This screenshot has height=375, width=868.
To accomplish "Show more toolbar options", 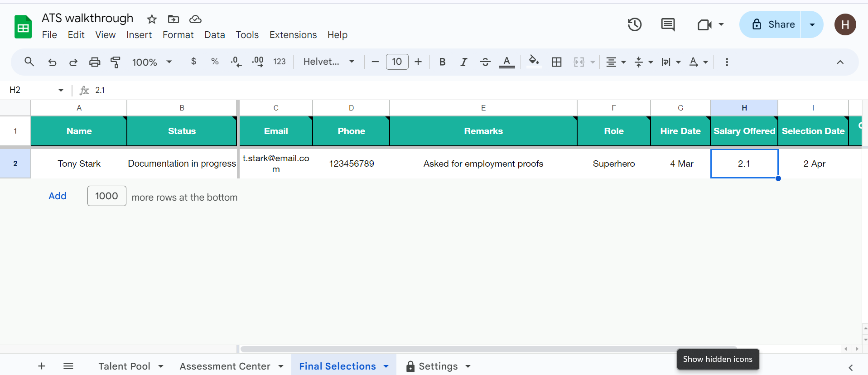I will click(x=727, y=62).
